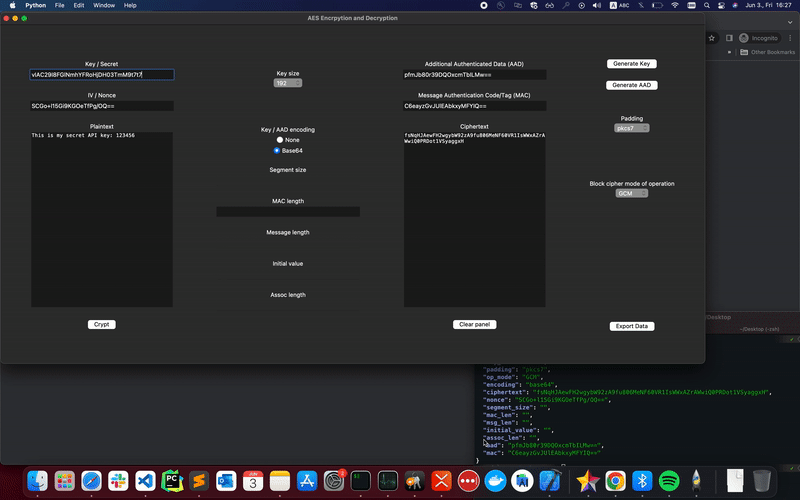The height and width of the screenshot is (500, 800).
Task: Open Other Bookmarks folder in Chrome
Action: [767, 52]
